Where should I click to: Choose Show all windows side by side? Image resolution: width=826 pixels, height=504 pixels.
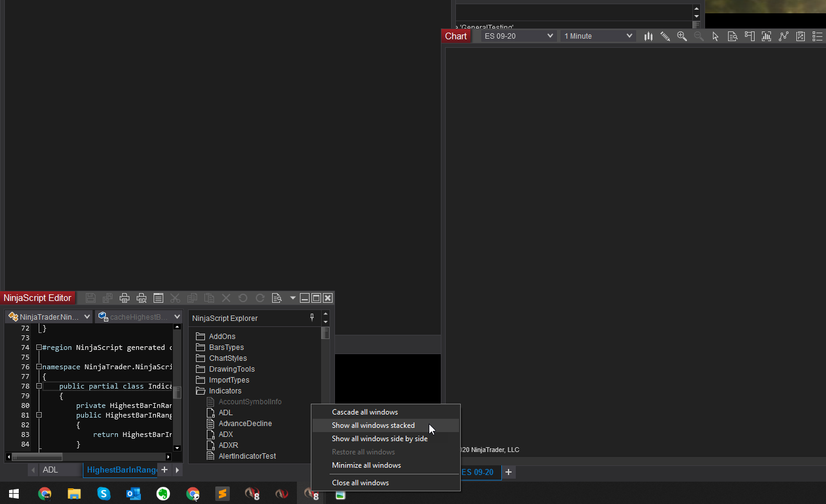[386, 439]
